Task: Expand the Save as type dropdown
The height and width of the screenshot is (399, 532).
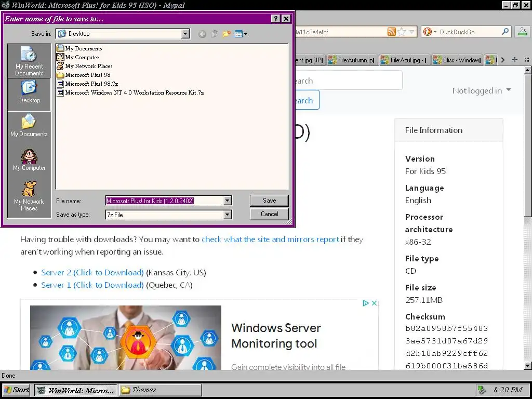Action: click(228, 215)
